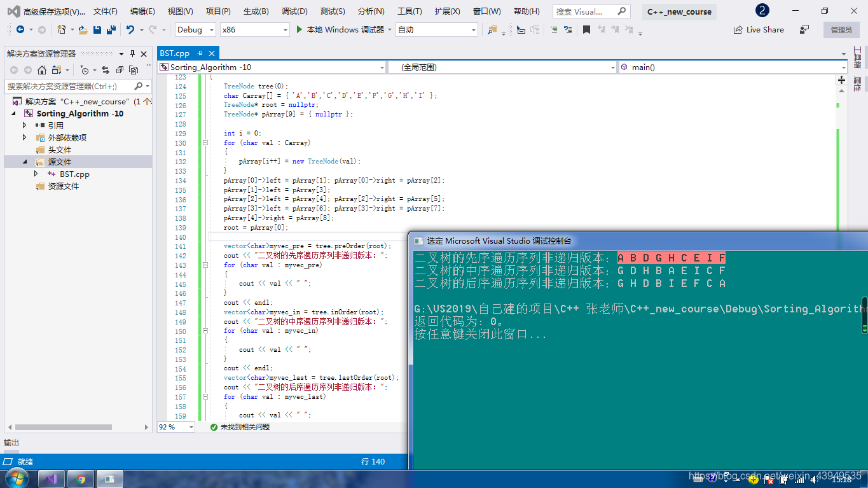Click Switch Views icon in Solution Explorer
Viewport: 868px width, 488px height.
(x=57, y=70)
